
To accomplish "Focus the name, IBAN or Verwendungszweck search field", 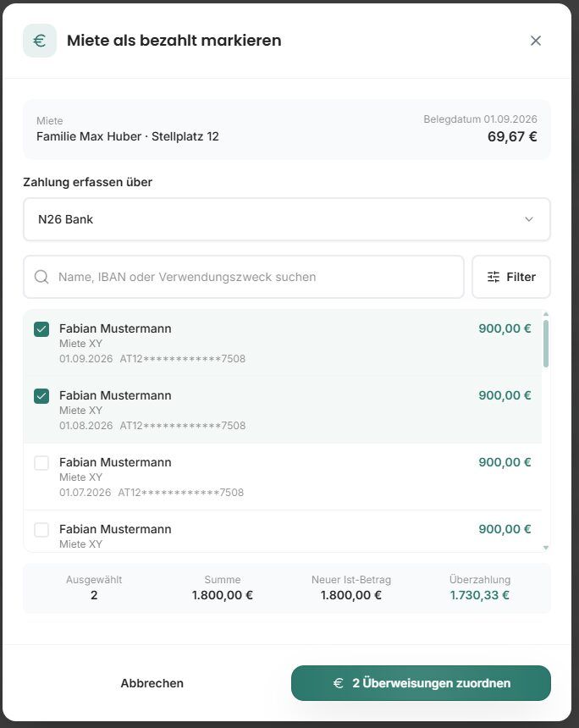I will (x=244, y=277).
